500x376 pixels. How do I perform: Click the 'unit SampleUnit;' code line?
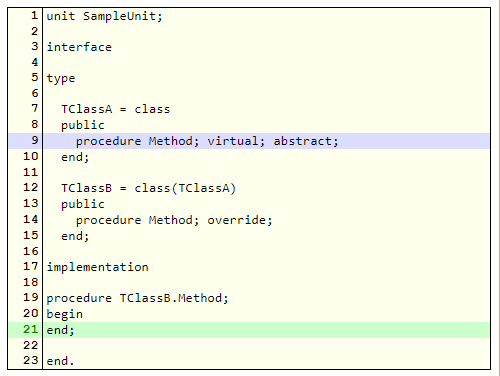104,16
